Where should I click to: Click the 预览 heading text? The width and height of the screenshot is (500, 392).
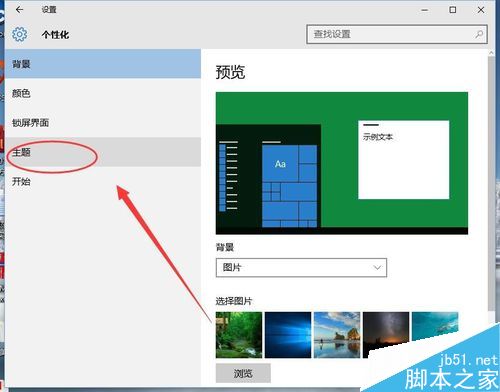tap(230, 72)
